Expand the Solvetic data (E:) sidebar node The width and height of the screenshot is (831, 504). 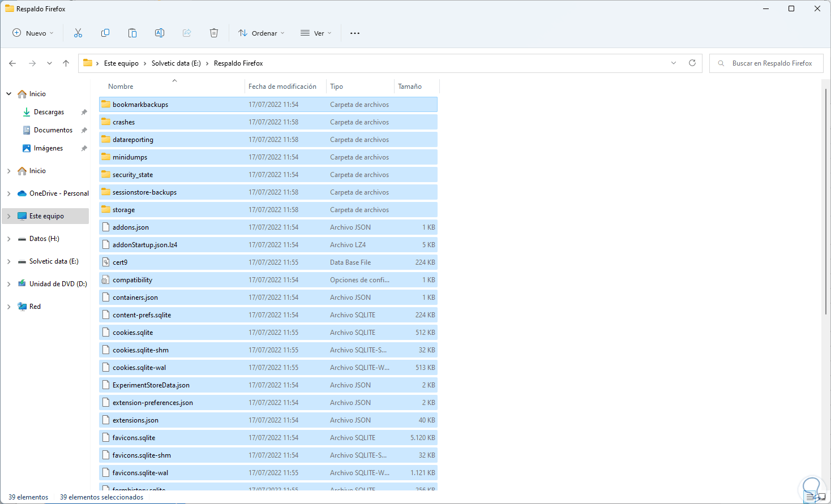[x=9, y=261]
